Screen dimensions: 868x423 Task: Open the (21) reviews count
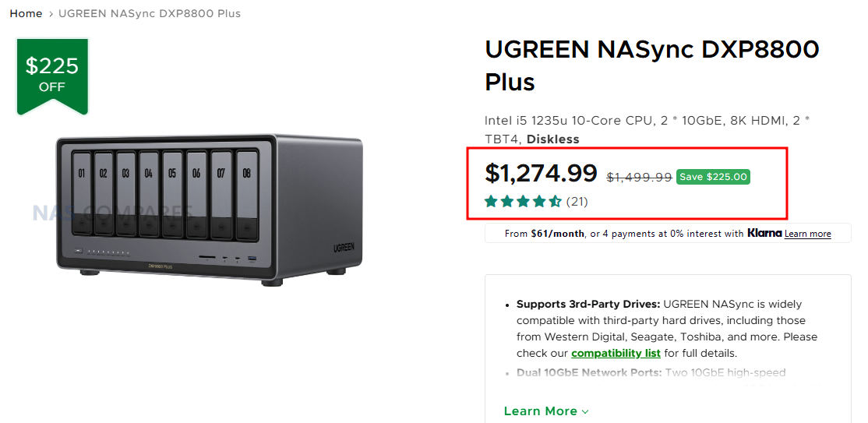pos(577,202)
